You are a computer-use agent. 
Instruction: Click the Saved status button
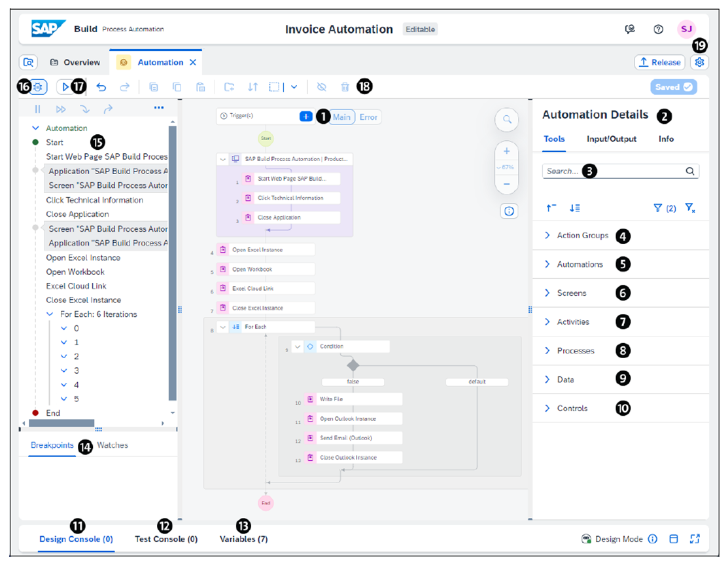tap(673, 87)
